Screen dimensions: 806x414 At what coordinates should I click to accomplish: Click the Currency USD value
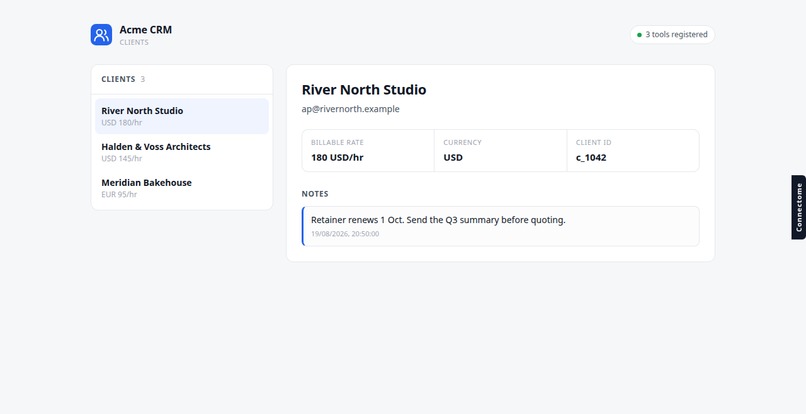453,157
